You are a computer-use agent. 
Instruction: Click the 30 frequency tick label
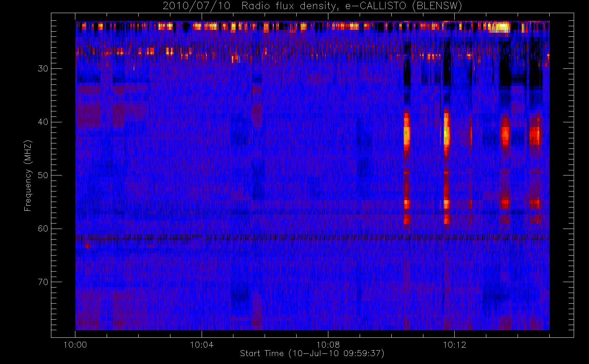43,68
